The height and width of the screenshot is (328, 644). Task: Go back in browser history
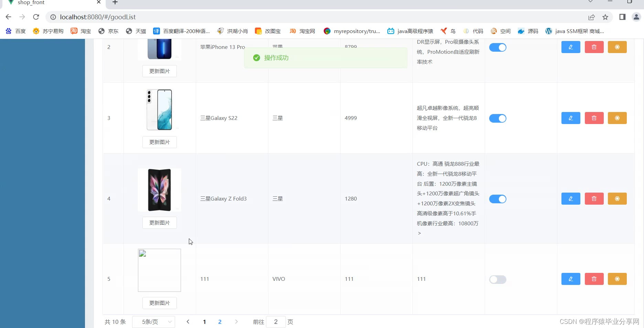click(9, 17)
